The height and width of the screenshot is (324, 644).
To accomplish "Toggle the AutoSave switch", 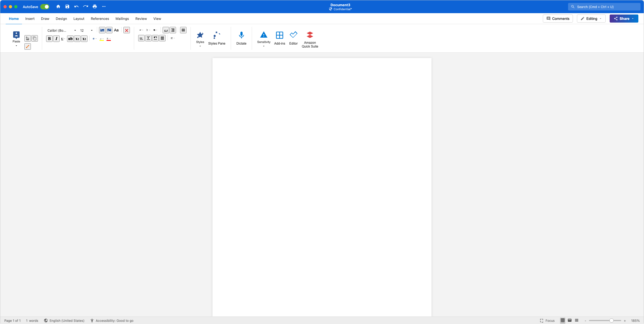I will coord(45,7).
